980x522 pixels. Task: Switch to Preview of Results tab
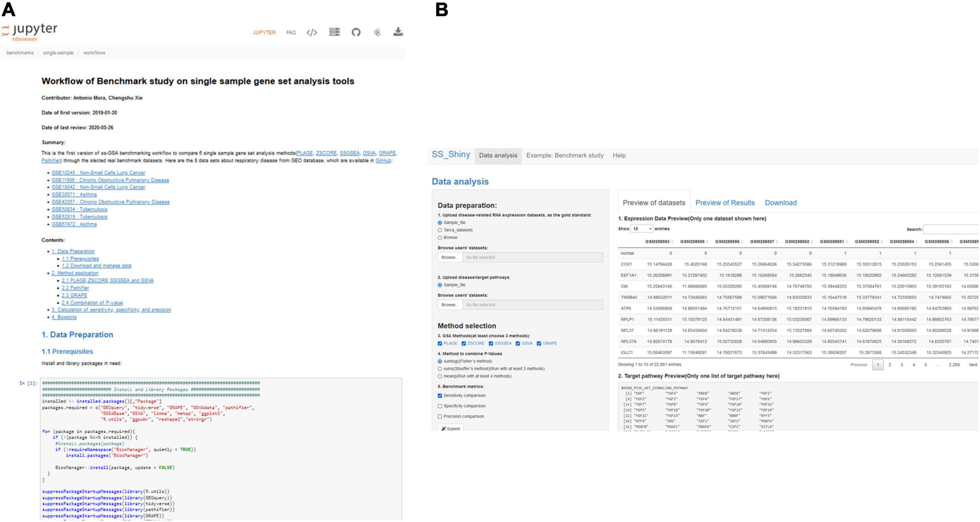(725, 203)
